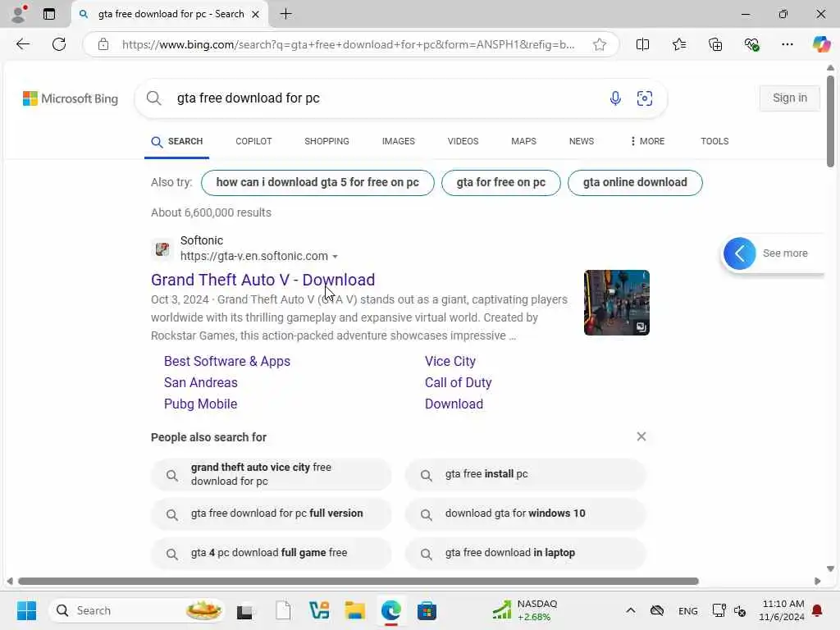Image resolution: width=840 pixels, height=630 pixels.
Task: Click the browser address bar URL
Action: point(348,44)
